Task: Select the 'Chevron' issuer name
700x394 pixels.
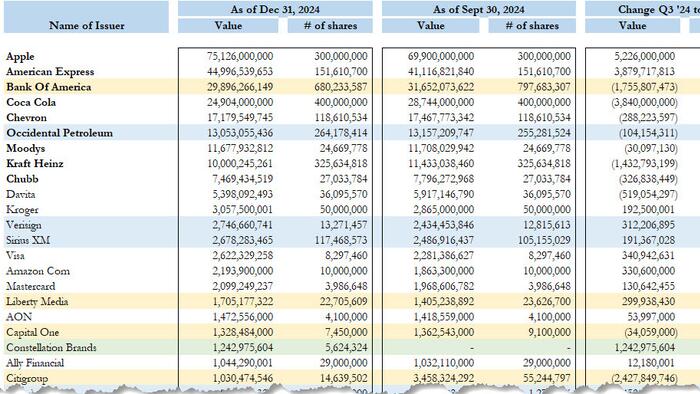Action: pos(26,117)
